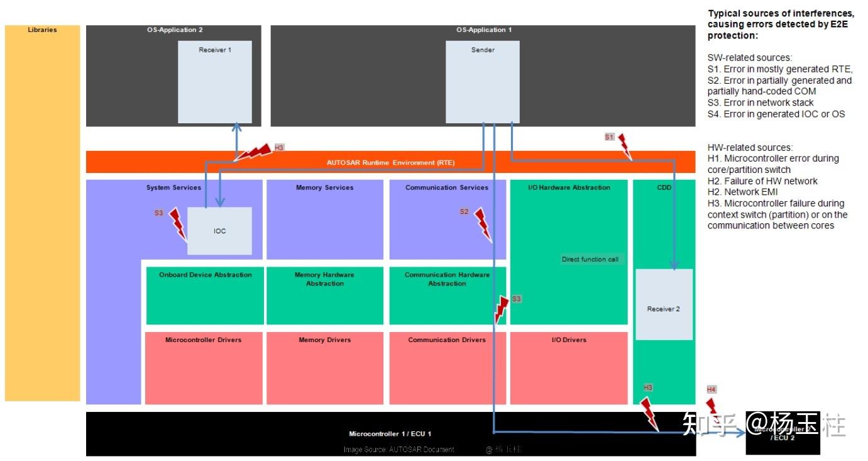Click the S3 lightning bolt beside the IOC box
Screen dimensions: 868x461
(179, 225)
